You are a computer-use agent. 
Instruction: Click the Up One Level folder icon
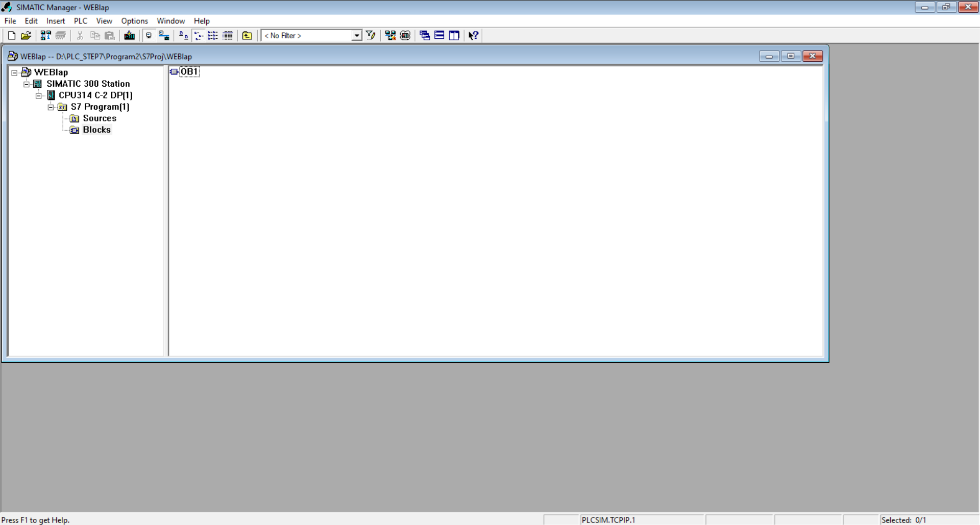click(x=247, y=35)
